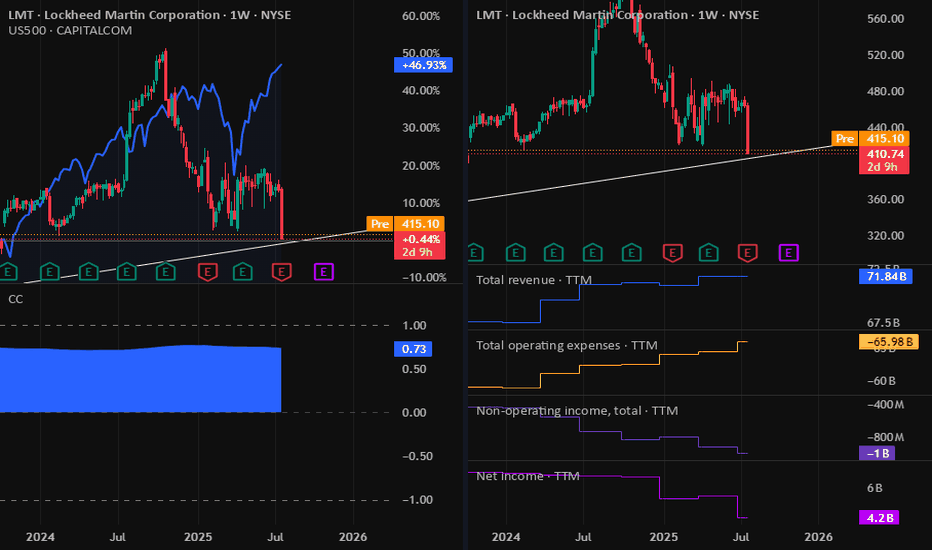Select the US500 · CAPITALCOM comparison legend

[70, 30]
